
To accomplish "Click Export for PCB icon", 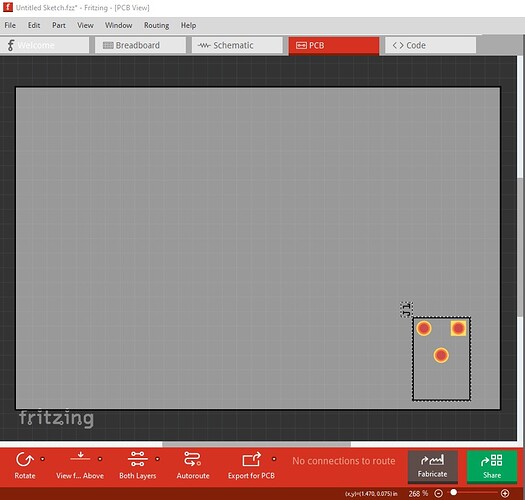I will point(251,459).
